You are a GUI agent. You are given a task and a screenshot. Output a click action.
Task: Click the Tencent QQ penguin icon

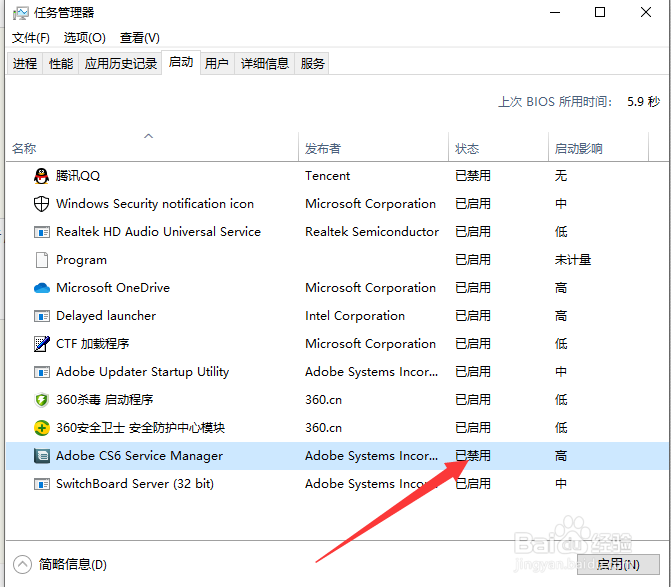[x=42, y=176]
